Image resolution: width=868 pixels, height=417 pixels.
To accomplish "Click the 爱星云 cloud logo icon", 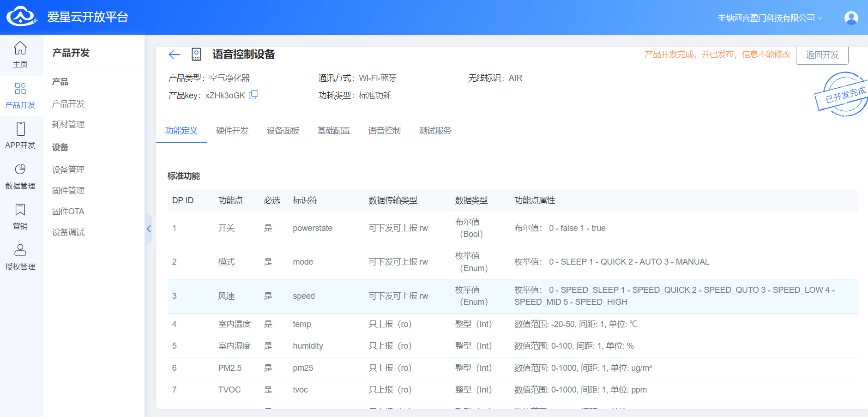I will tap(21, 17).
